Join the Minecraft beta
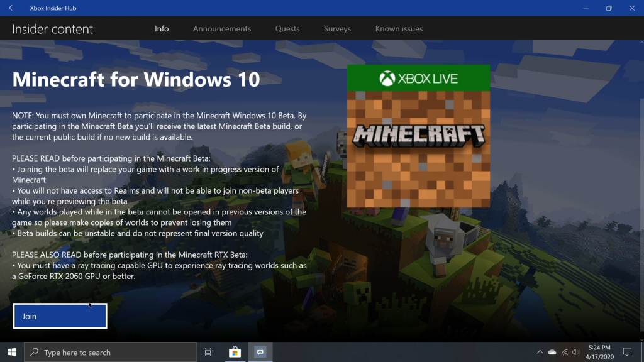This screenshot has height=362, width=644. [x=60, y=316]
